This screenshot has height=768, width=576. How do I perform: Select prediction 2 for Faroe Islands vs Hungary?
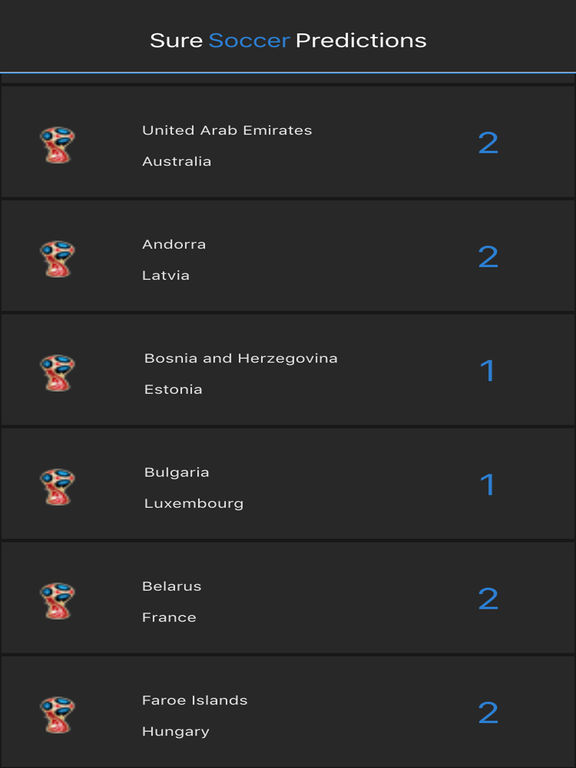click(x=488, y=713)
